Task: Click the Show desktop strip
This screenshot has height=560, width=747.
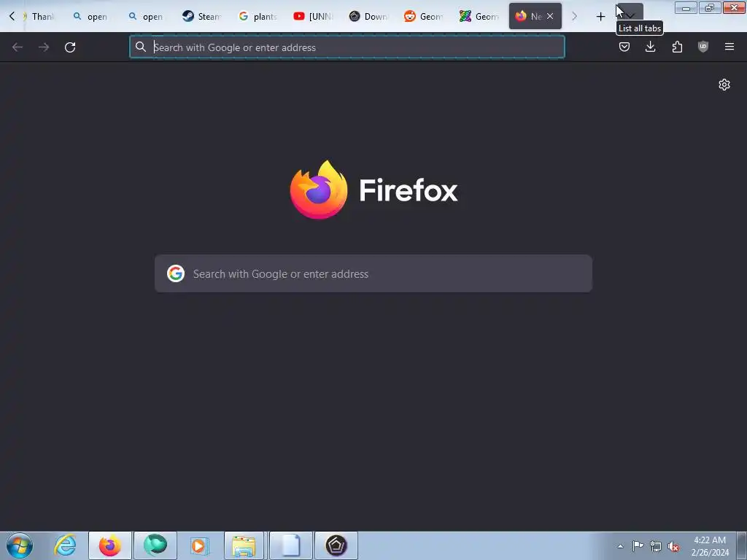Action: pos(741,545)
